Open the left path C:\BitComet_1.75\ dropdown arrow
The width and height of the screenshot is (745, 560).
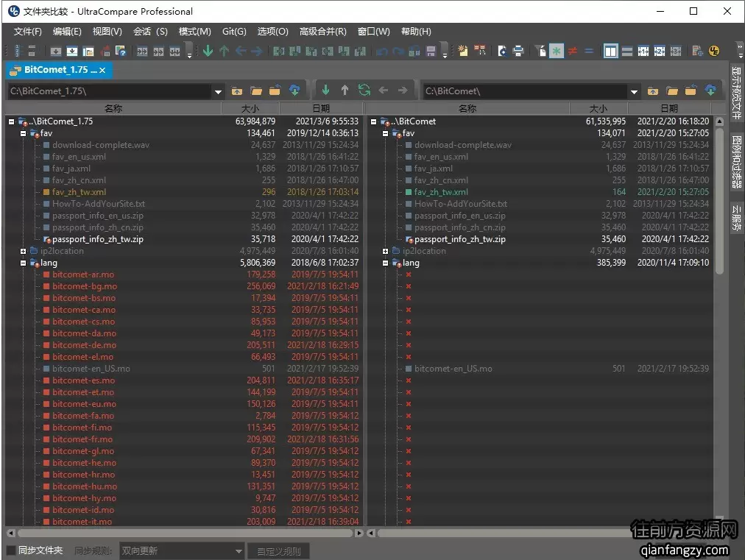[218, 92]
